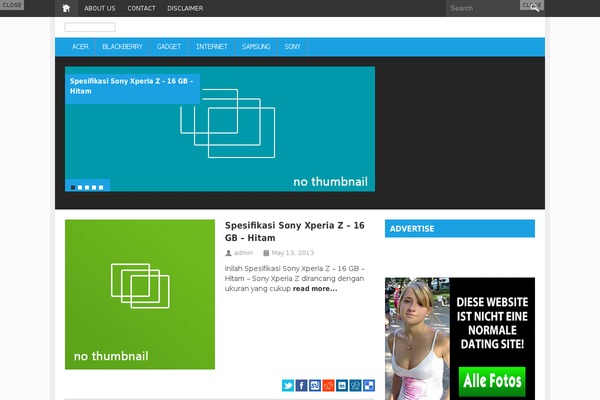Click the Alle Fotos ad button
The height and width of the screenshot is (400, 600).
coord(492,381)
